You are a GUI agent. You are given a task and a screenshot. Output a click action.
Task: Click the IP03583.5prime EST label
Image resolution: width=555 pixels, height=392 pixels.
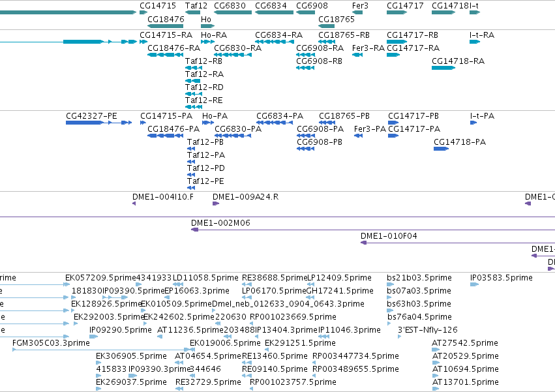[x=502, y=278]
